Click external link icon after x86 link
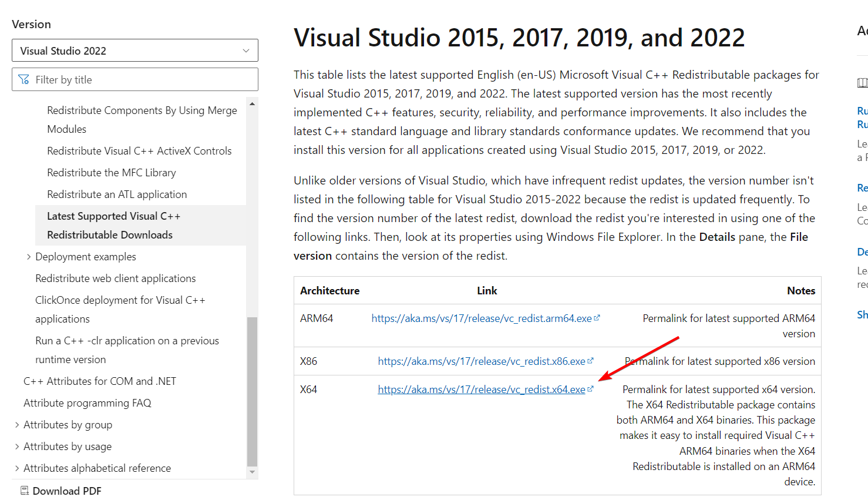The height and width of the screenshot is (500, 868). (x=590, y=361)
